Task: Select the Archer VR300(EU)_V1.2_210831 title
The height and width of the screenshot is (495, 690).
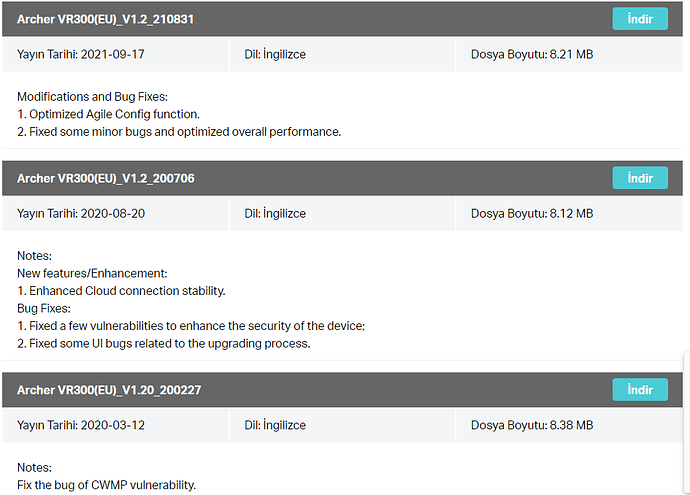Action: 105,19
